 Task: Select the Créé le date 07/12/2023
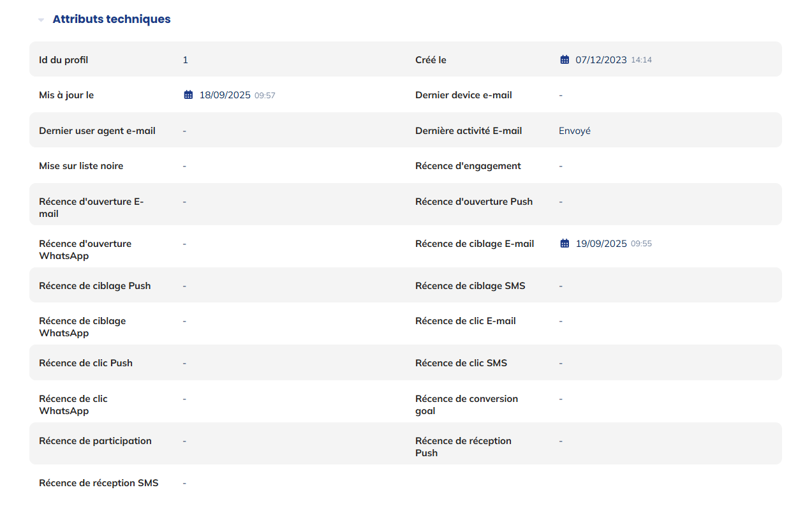pos(601,60)
